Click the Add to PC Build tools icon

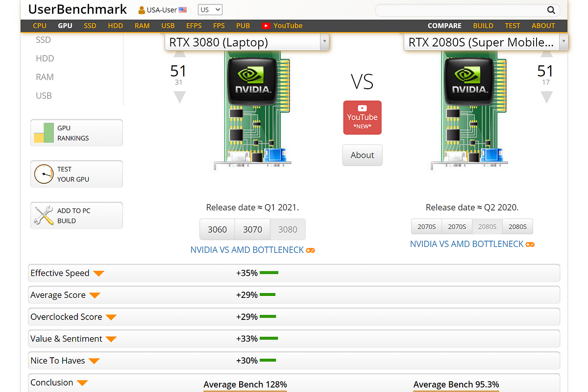click(43, 215)
